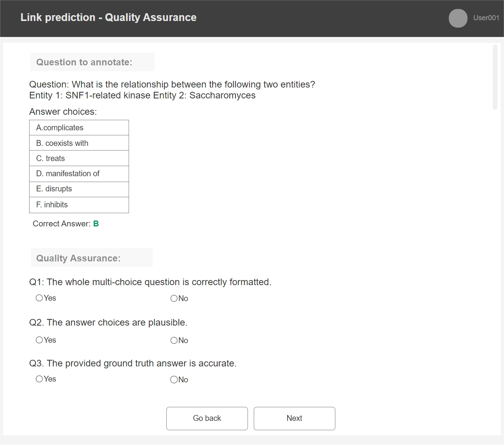Click the Link prediction - Quality Assurance title
504x445 pixels.
tap(108, 18)
